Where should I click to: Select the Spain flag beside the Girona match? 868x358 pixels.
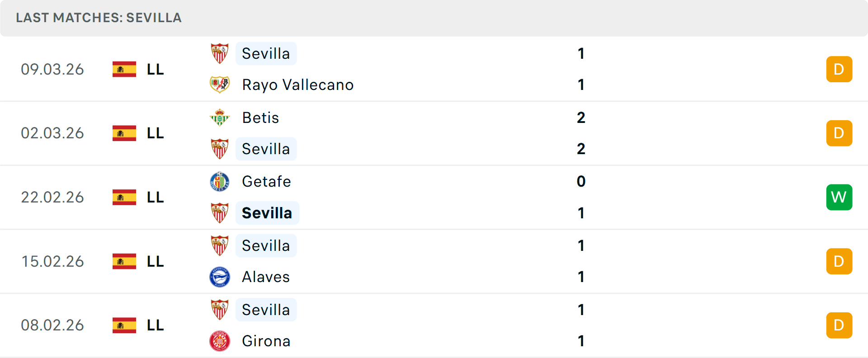click(124, 325)
